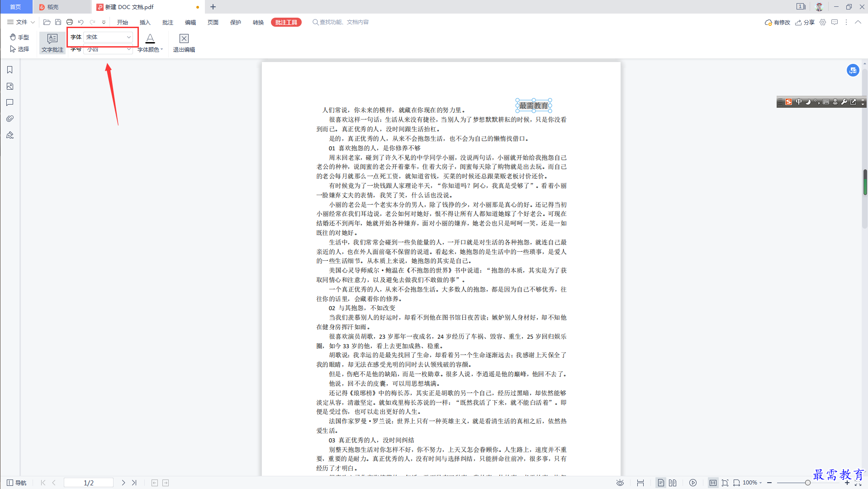Click the redo arrow
Viewport: 868px width, 489px height.
point(92,22)
